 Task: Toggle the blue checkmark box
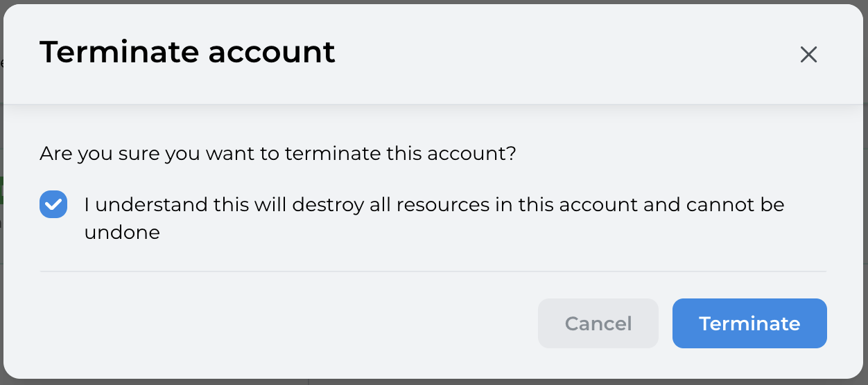point(53,205)
